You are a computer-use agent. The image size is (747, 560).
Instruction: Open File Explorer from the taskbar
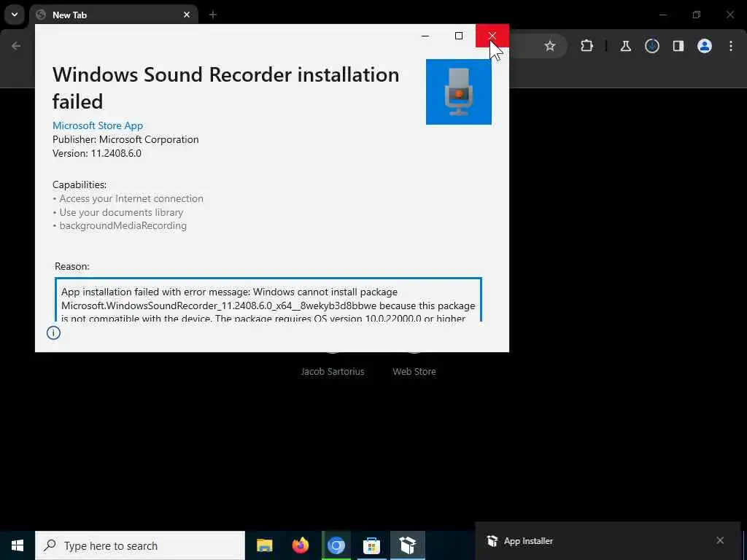coord(264,545)
